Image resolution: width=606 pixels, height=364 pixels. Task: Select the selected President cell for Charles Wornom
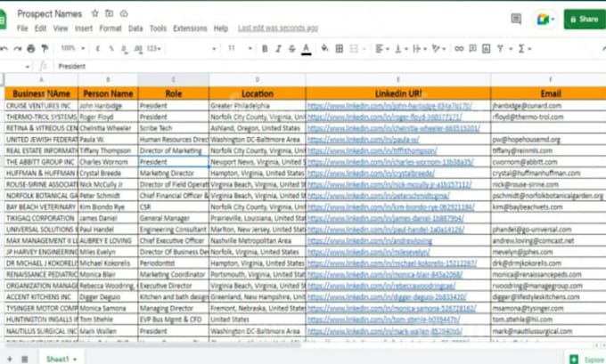coord(173,162)
